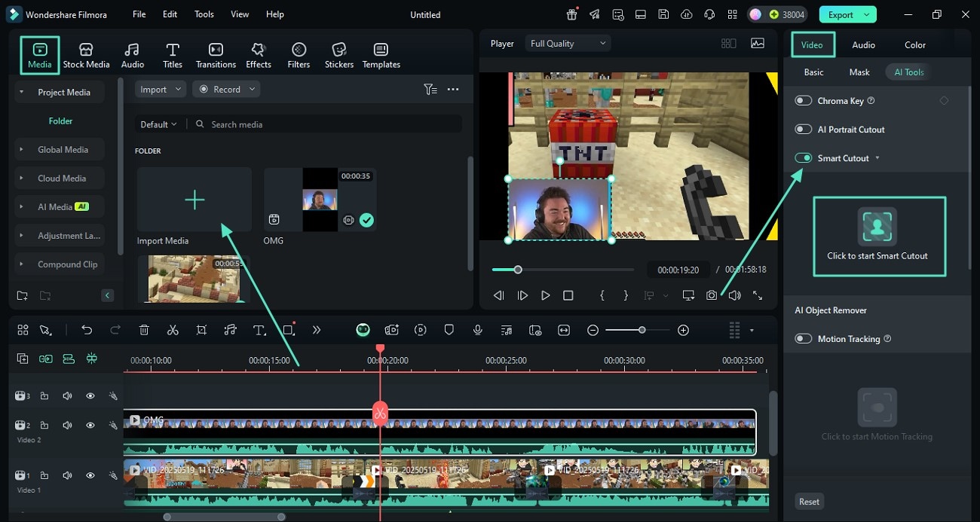Click the stop button in player
This screenshot has height=522, width=980.
(x=568, y=295)
